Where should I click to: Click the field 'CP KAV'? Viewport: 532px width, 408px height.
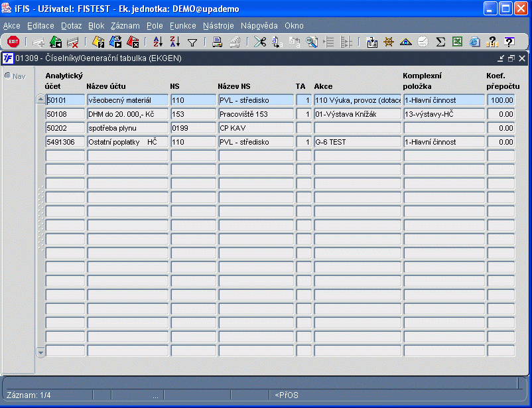[256, 128]
